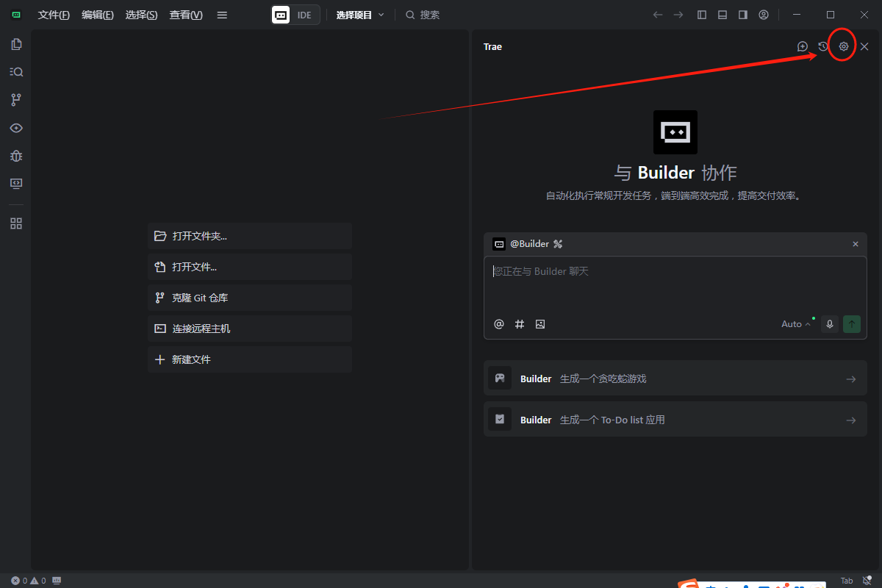This screenshot has width=882, height=588.
Task: Click the ports icon in status bar
Action: 57,581
